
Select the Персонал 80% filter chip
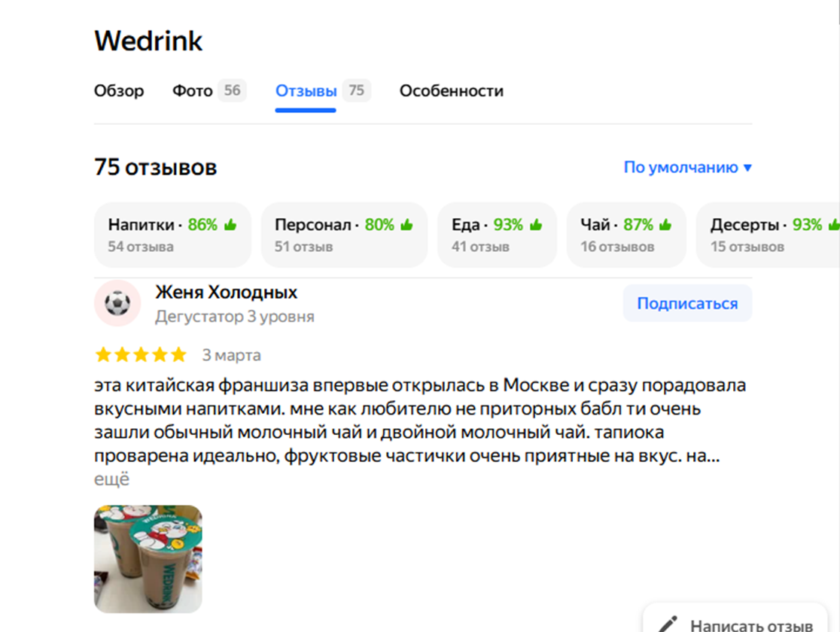coord(344,235)
